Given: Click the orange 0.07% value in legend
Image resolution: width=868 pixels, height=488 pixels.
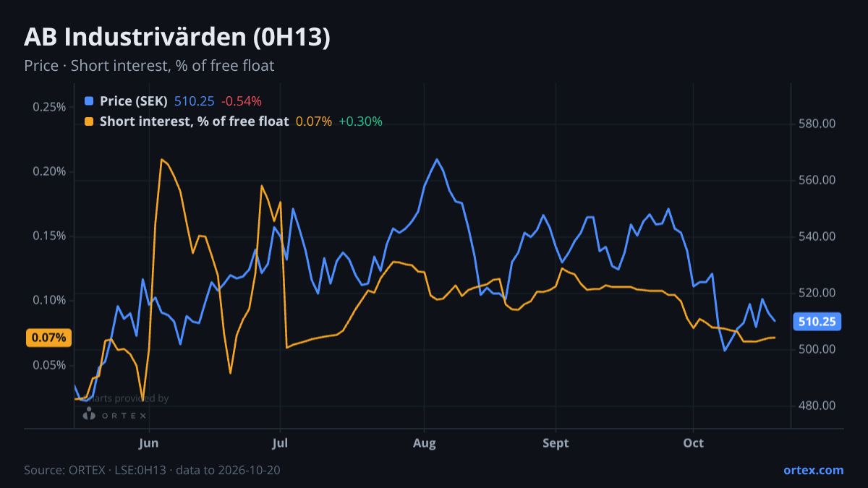Looking at the screenshot, I should point(314,121).
